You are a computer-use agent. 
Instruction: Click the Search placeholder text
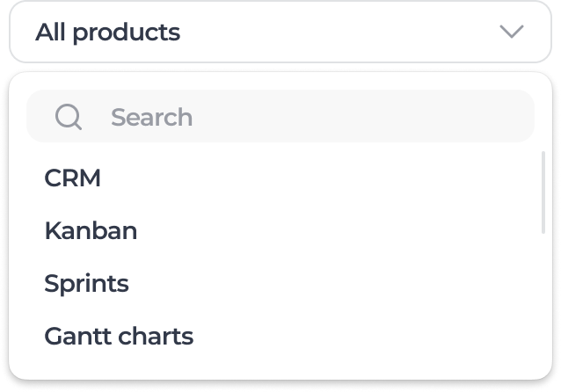tap(151, 117)
